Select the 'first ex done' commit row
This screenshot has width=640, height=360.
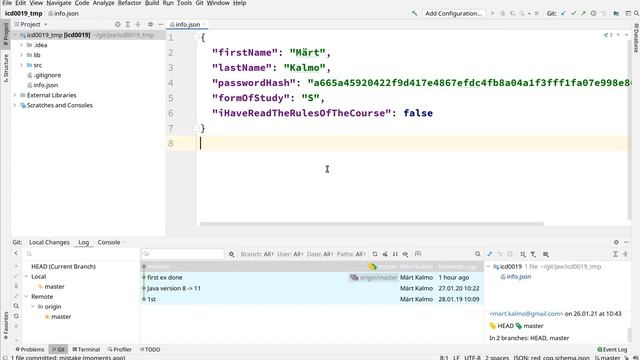click(312, 277)
